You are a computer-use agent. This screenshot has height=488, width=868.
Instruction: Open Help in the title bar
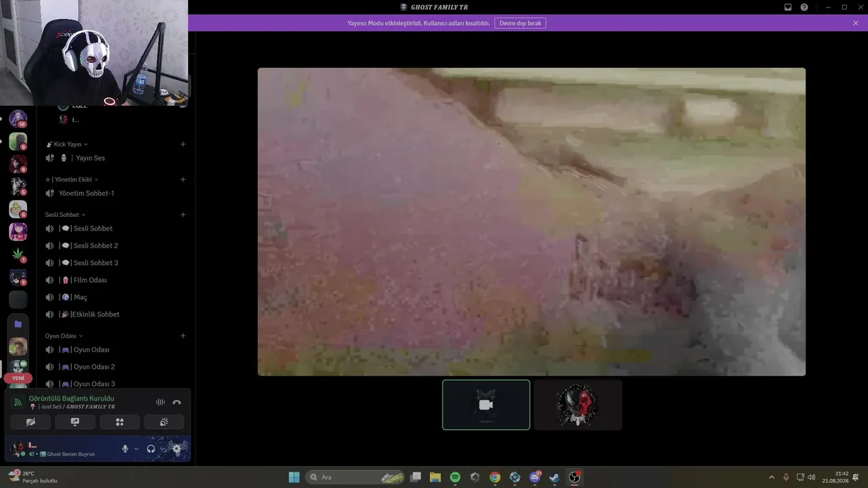pos(804,7)
